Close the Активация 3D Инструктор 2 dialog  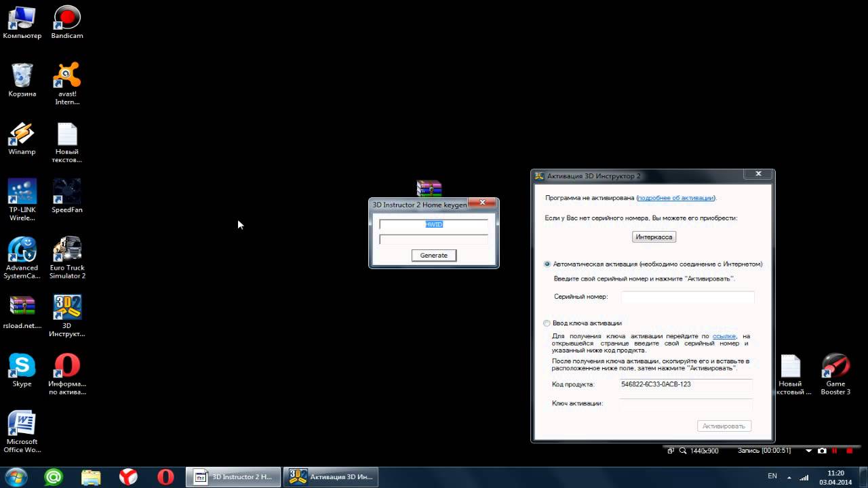(758, 174)
